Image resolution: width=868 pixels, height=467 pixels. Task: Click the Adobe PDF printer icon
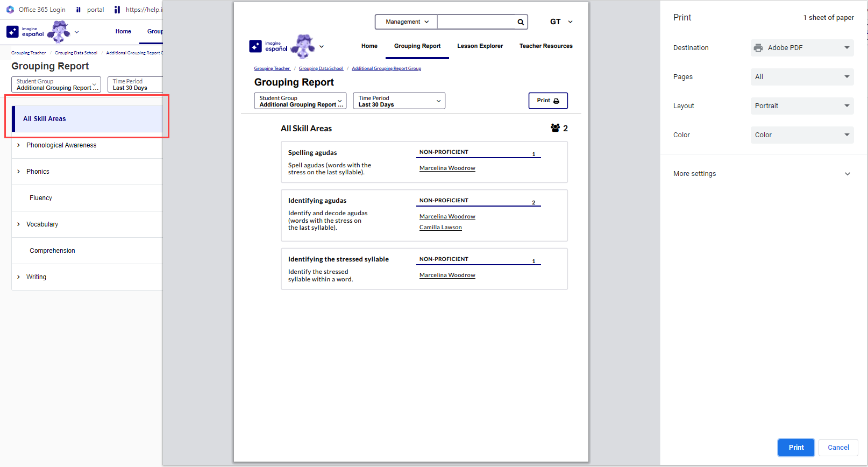click(758, 48)
